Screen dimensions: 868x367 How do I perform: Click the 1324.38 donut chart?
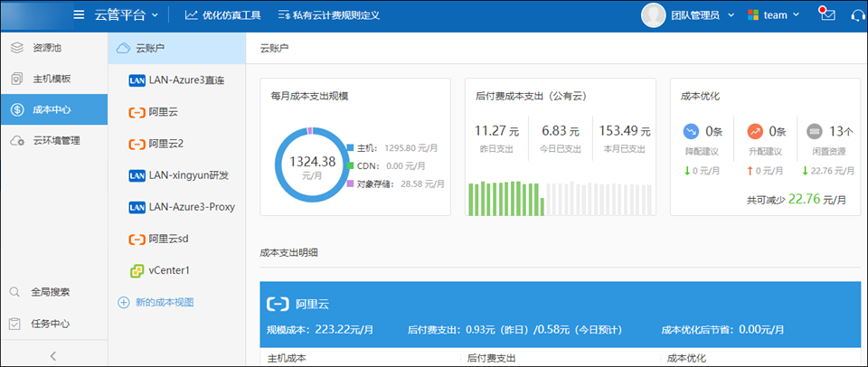312,165
